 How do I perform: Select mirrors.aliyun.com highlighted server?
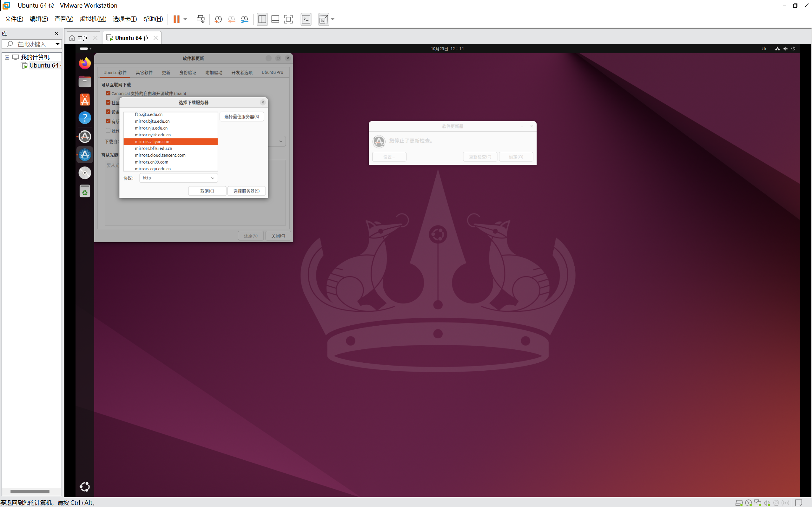170,141
